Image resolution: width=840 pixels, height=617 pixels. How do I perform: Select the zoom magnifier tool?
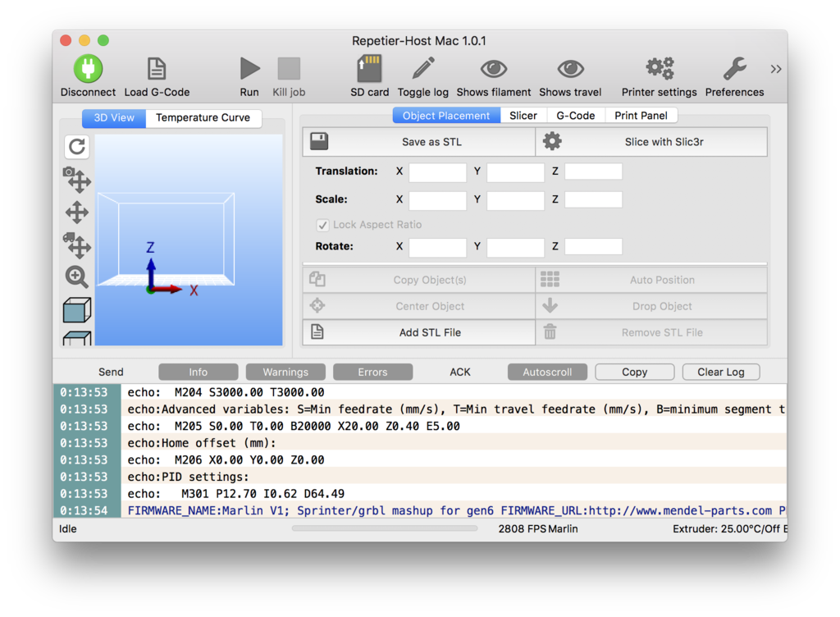pyautogui.click(x=77, y=277)
